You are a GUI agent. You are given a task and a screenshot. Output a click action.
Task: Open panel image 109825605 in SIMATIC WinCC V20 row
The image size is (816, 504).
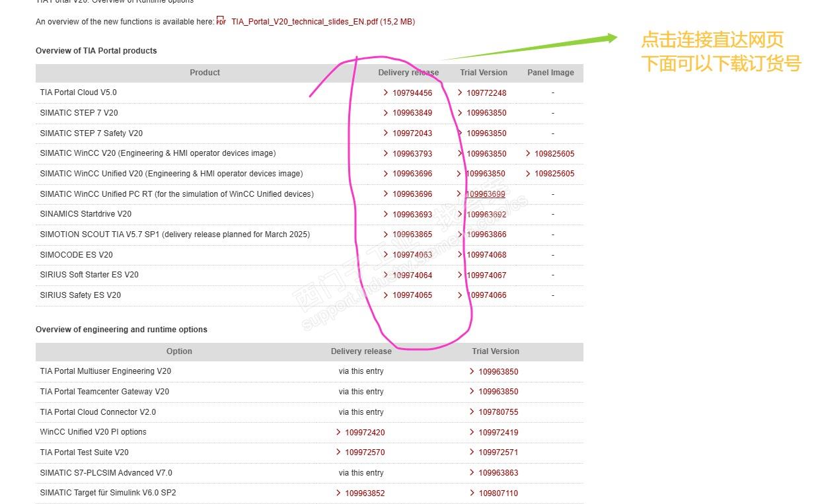554,154
